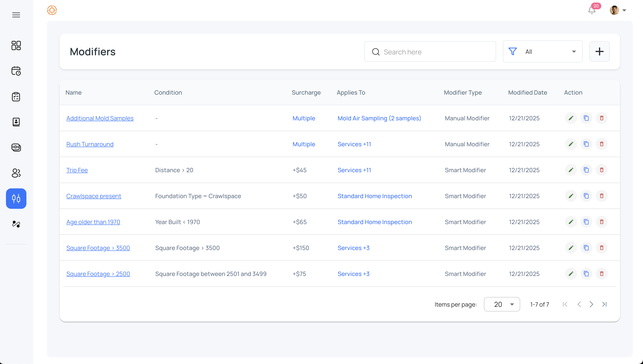Click the notification bell with 20 badge
This screenshot has height=364, width=643.
click(x=592, y=10)
